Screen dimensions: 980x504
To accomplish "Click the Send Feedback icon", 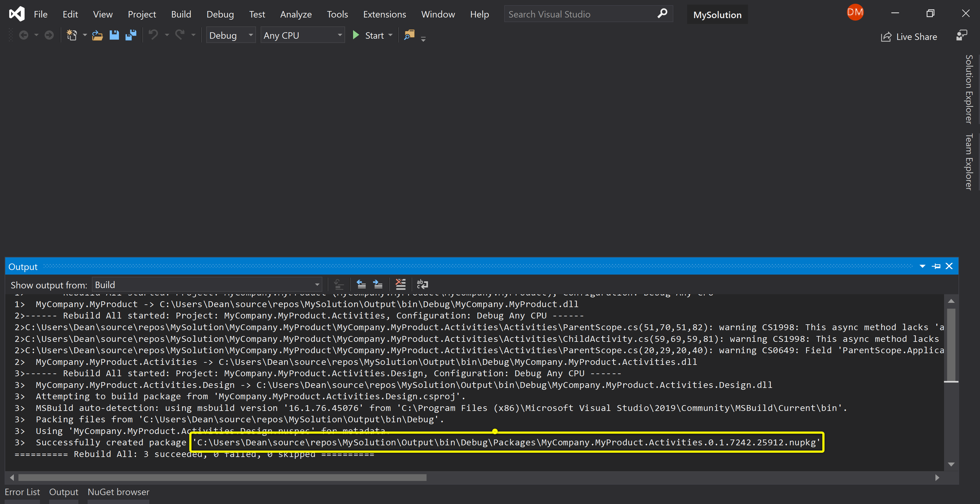I will click(961, 36).
